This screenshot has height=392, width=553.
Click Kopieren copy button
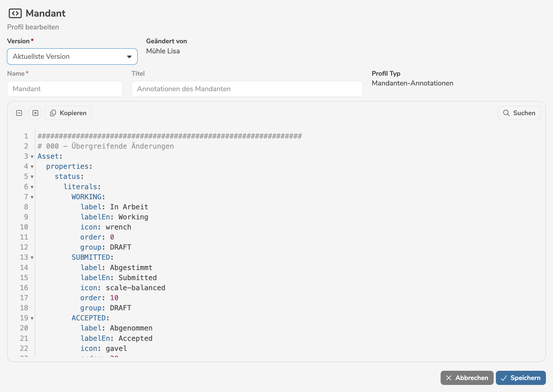68,113
